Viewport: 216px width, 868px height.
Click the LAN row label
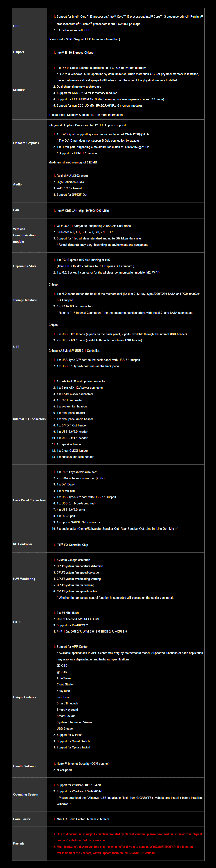tap(16, 210)
